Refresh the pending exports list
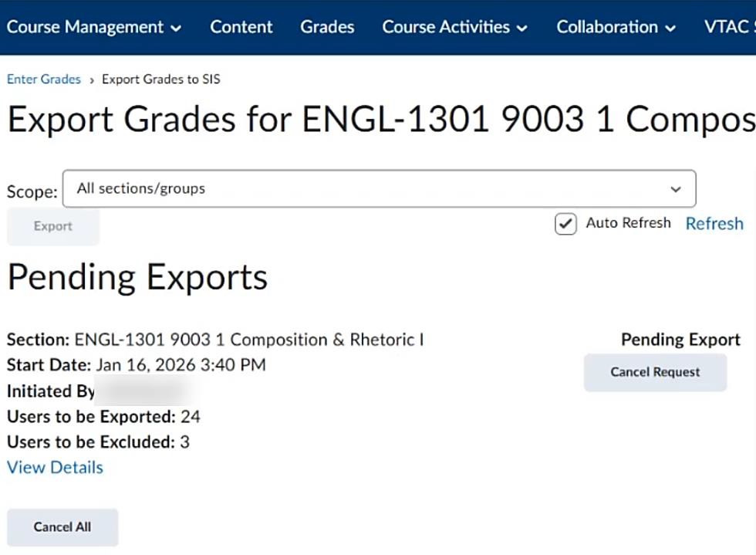The height and width of the screenshot is (555, 756). [x=714, y=223]
